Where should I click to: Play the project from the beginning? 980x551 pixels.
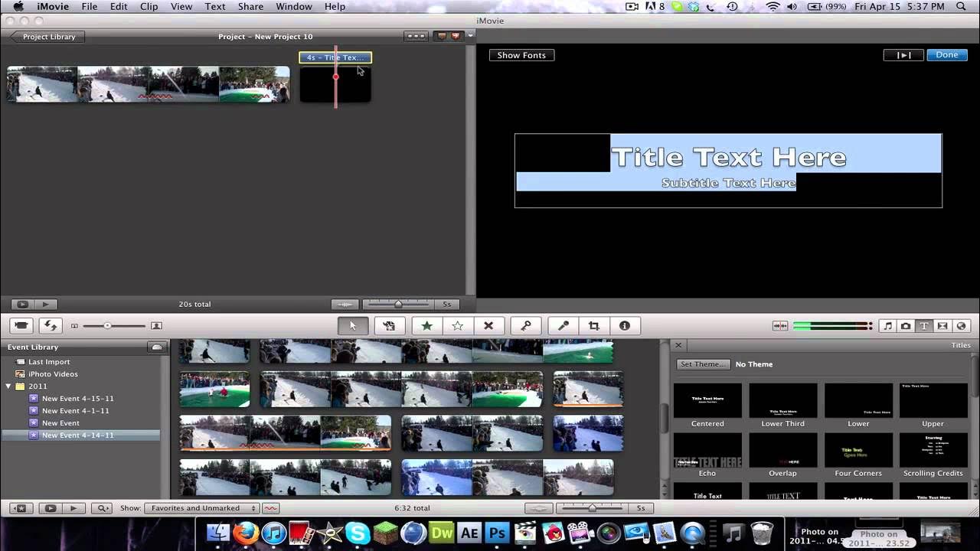46,304
